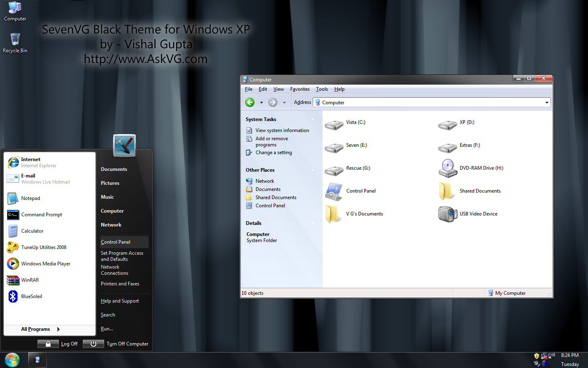Image resolution: width=588 pixels, height=368 pixels.
Task: Click the Calculator icon in Start menu
Action: (13, 231)
